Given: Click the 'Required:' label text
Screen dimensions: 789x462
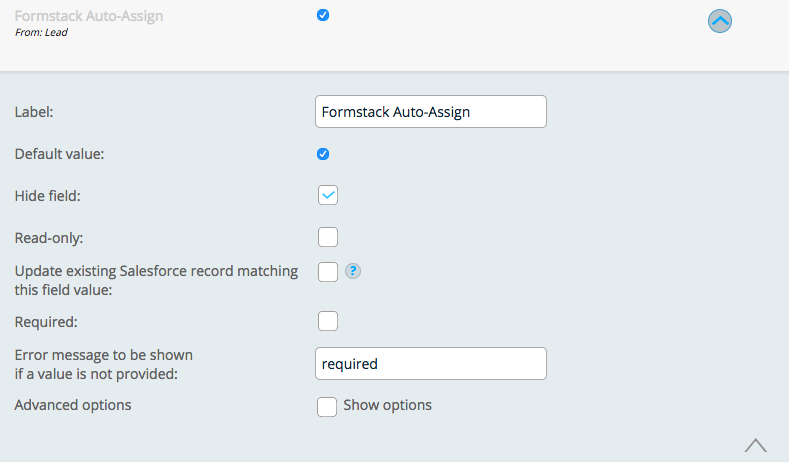Looking at the screenshot, I should click(x=44, y=322).
